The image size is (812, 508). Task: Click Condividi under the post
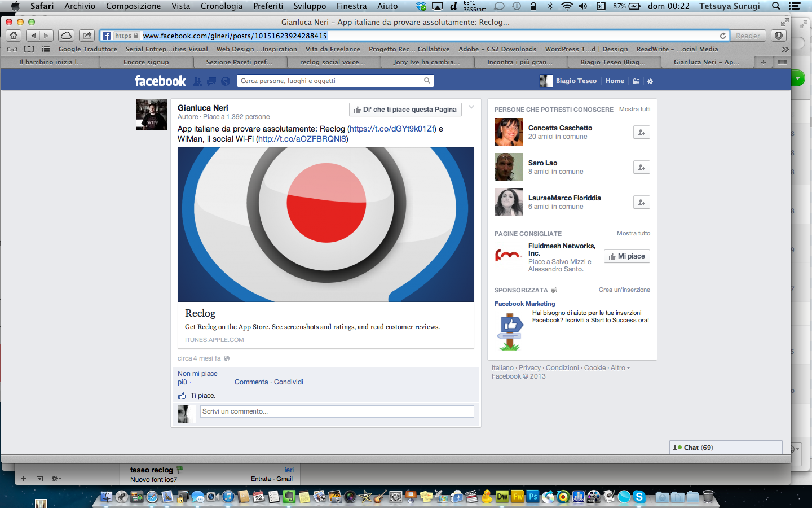click(x=289, y=382)
